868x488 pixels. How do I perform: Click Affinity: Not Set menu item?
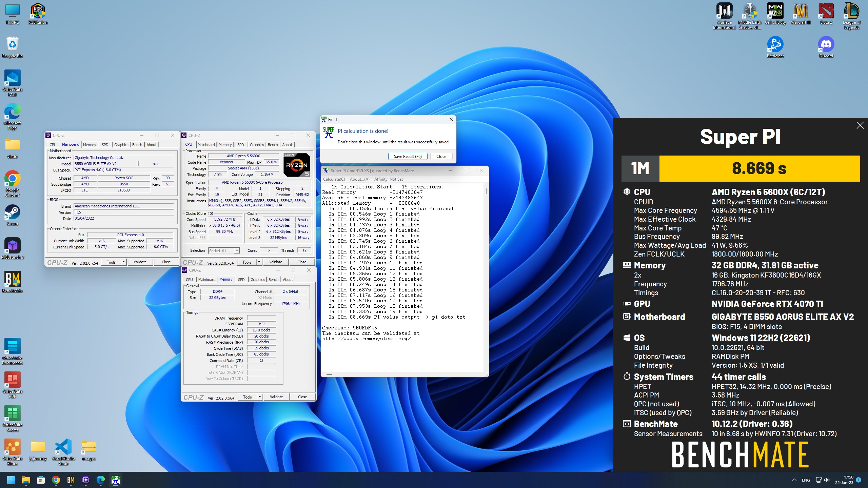(x=389, y=179)
